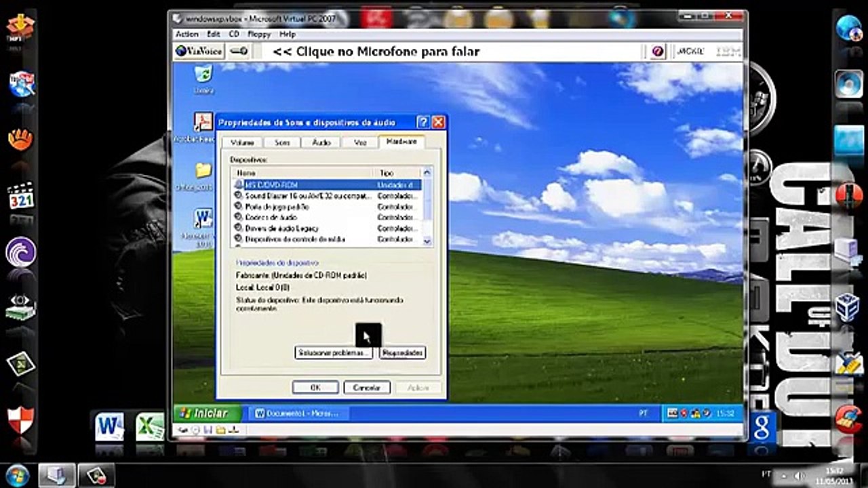
Task: Click the XP taskbar clock showing 15:32
Action: pos(724,413)
